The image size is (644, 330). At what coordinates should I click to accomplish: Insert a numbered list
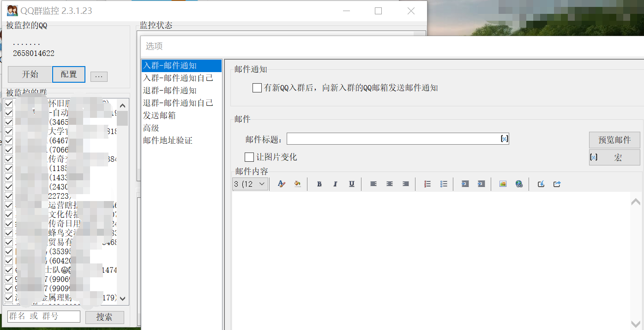click(x=427, y=184)
